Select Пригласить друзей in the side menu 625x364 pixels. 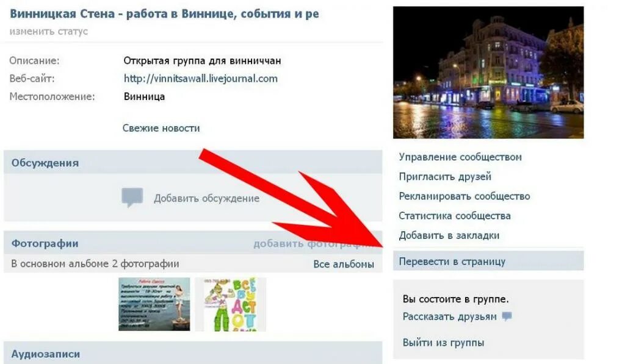click(x=445, y=176)
